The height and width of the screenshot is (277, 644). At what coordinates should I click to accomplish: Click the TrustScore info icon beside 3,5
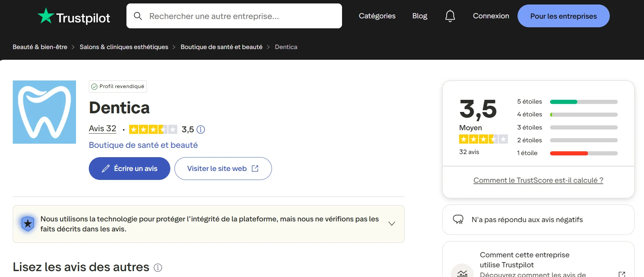201,130
